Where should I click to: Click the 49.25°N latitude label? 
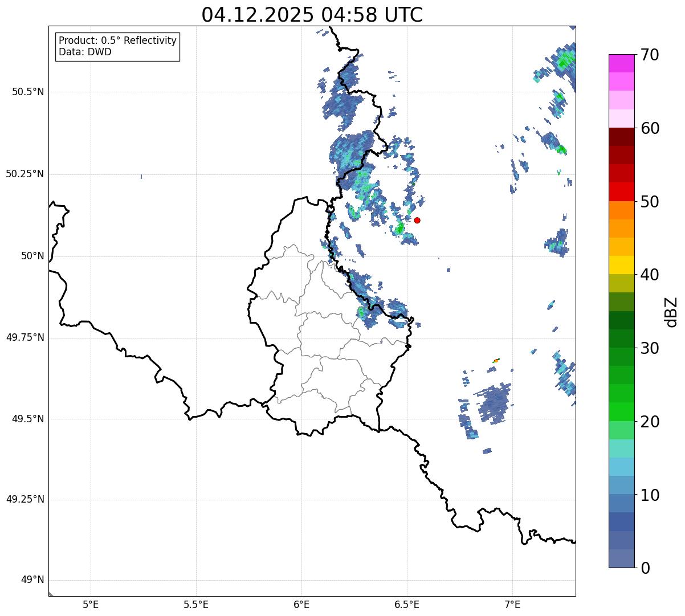pos(25,500)
